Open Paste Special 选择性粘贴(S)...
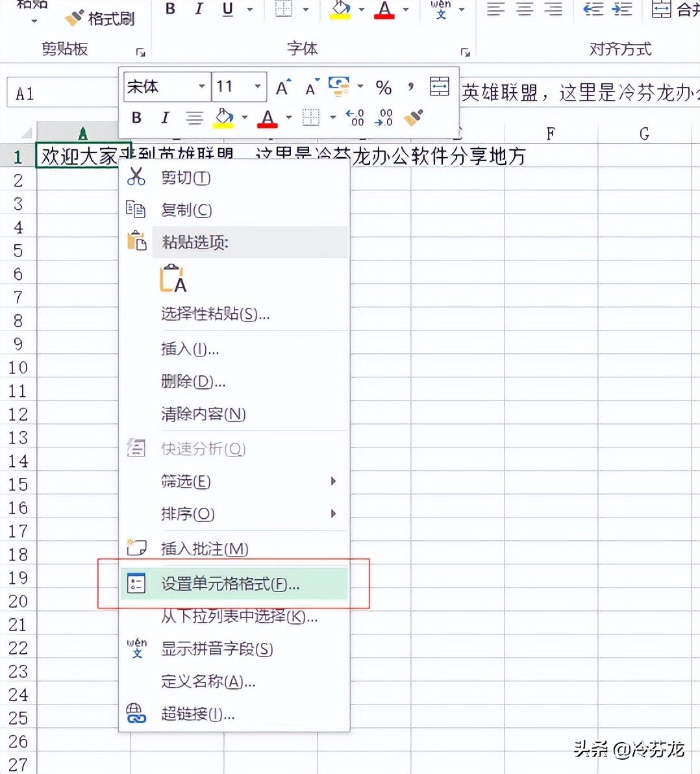 [x=234, y=314]
